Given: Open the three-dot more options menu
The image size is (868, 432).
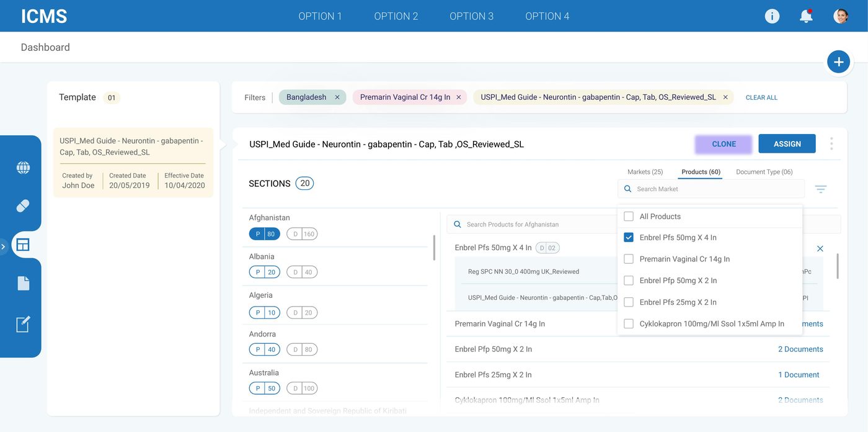Looking at the screenshot, I should pyautogui.click(x=831, y=144).
